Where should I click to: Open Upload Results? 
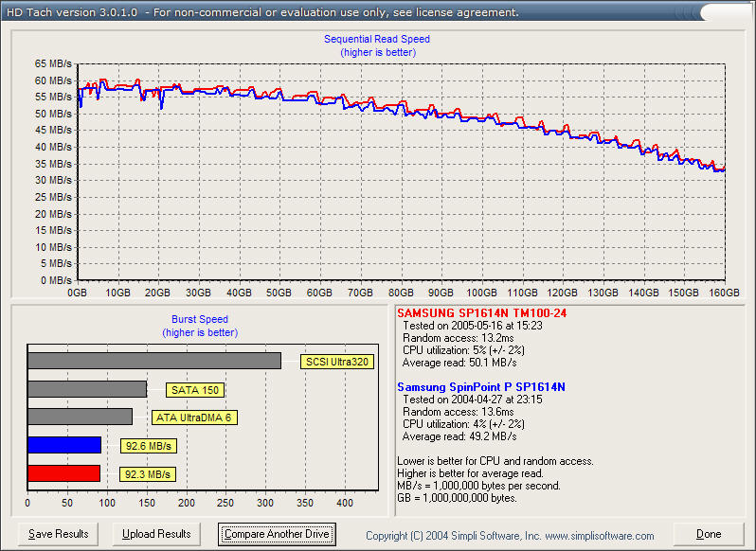point(156,534)
